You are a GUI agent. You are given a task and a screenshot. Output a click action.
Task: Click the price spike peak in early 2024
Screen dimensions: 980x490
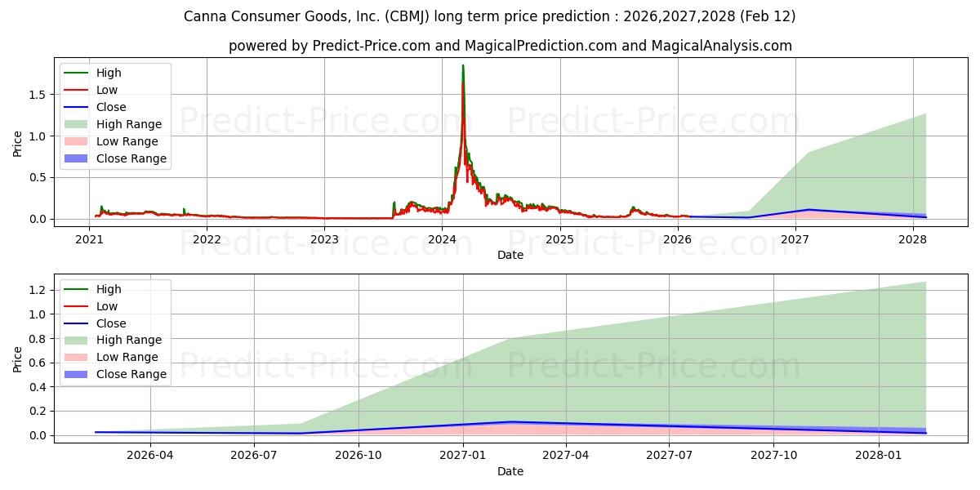463,66
